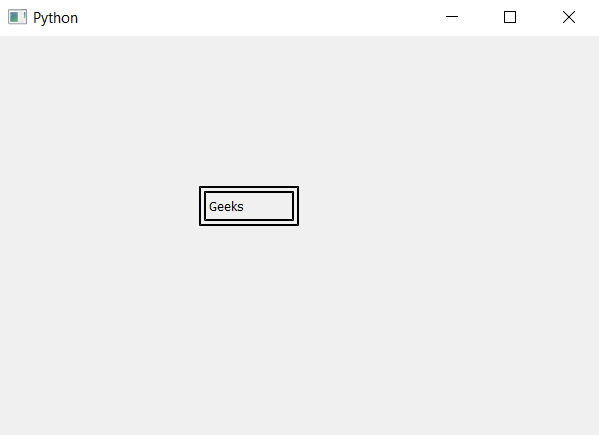Click the Python window icon in title bar
Viewport: 599px width, 435px height.
17,17
